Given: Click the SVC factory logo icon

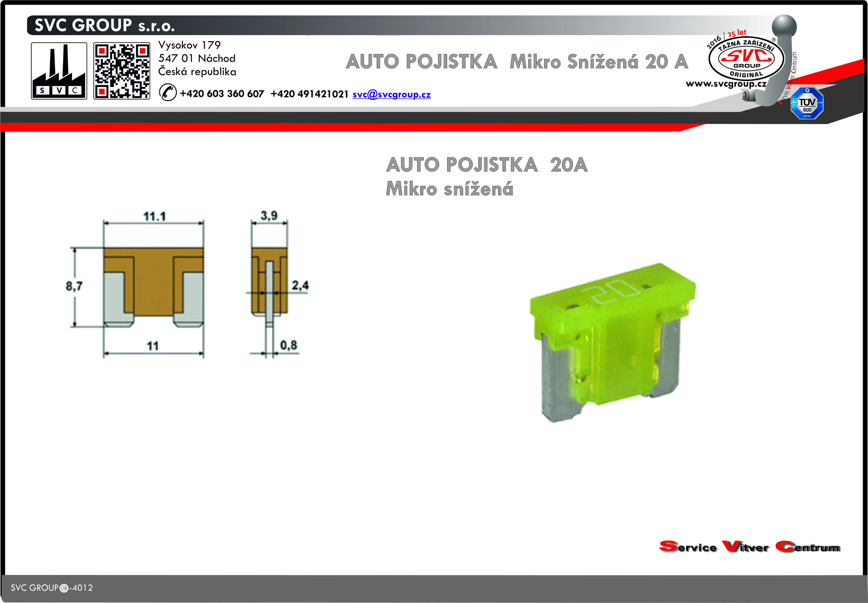Looking at the screenshot, I should pyautogui.click(x=59, y=71).
